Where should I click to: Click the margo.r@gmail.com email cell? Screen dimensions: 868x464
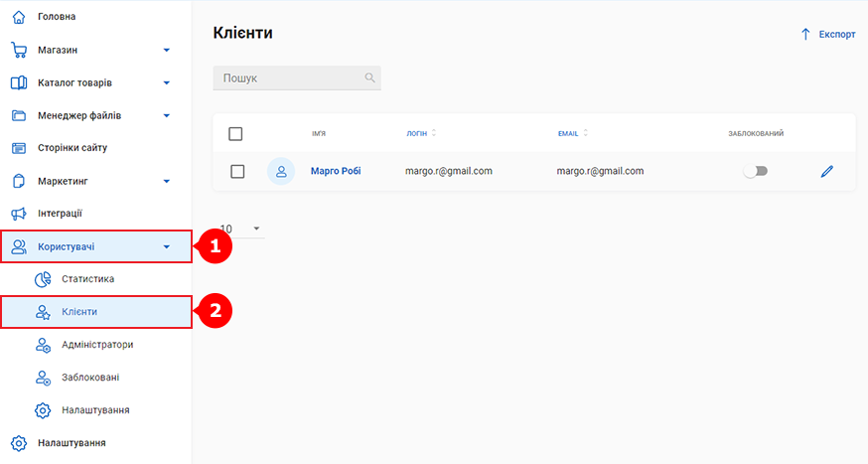(x=600, y=171)
